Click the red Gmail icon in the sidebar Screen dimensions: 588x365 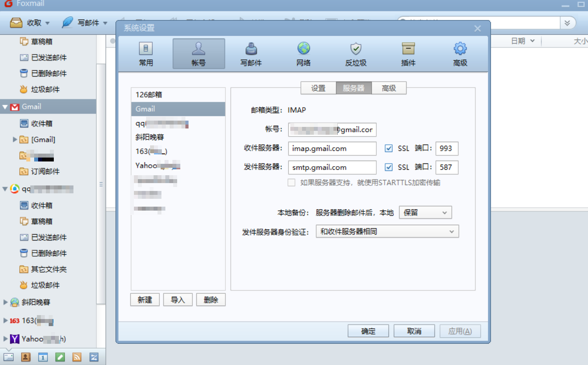(x=15, y=107)
